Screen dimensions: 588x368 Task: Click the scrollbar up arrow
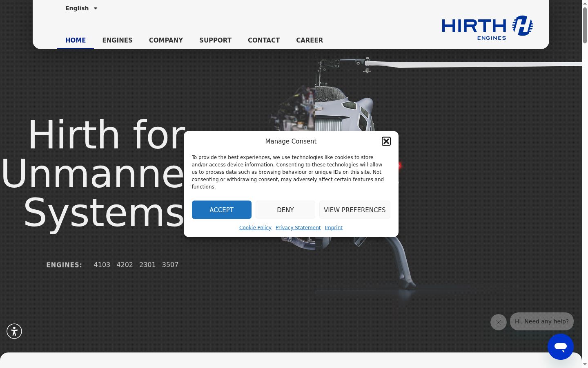585,3
